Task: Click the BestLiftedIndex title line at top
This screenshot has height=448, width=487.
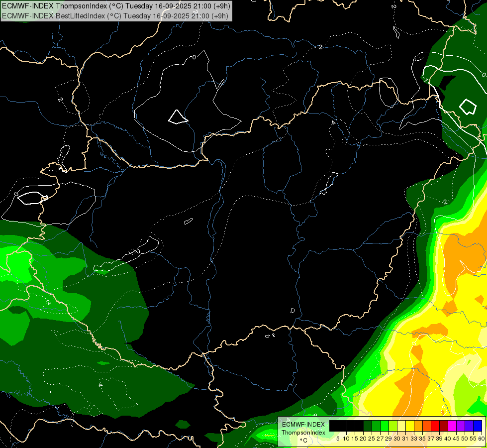Action: click(115, 15)
